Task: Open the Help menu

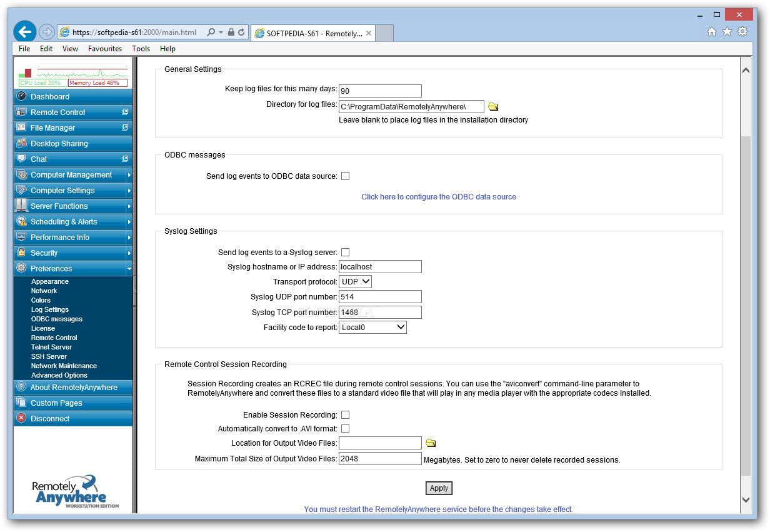Action: point(167,49)
